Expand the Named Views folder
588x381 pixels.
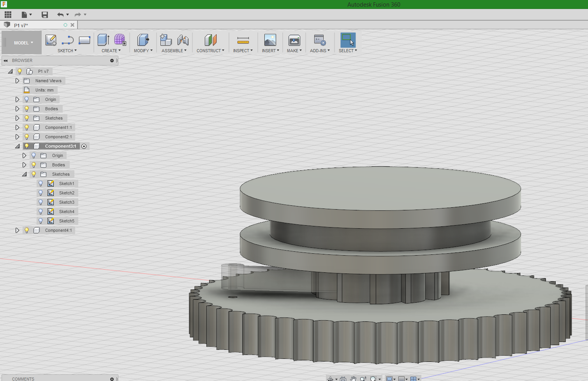pos(17,81)
